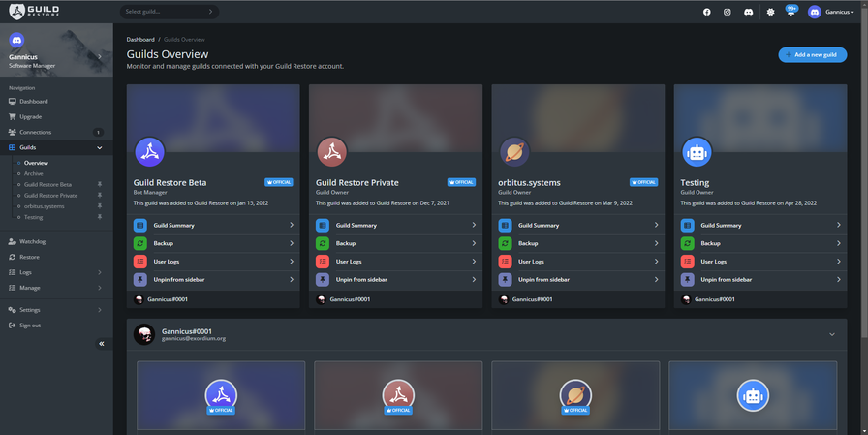Click the Guild Restore logo
The image size is (868, 435).
[34, 11]
